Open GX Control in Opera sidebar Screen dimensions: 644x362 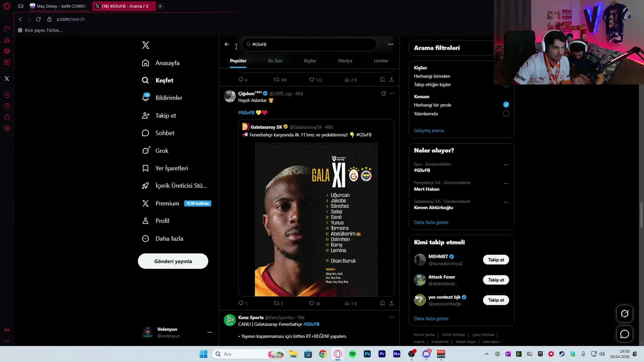7,29
